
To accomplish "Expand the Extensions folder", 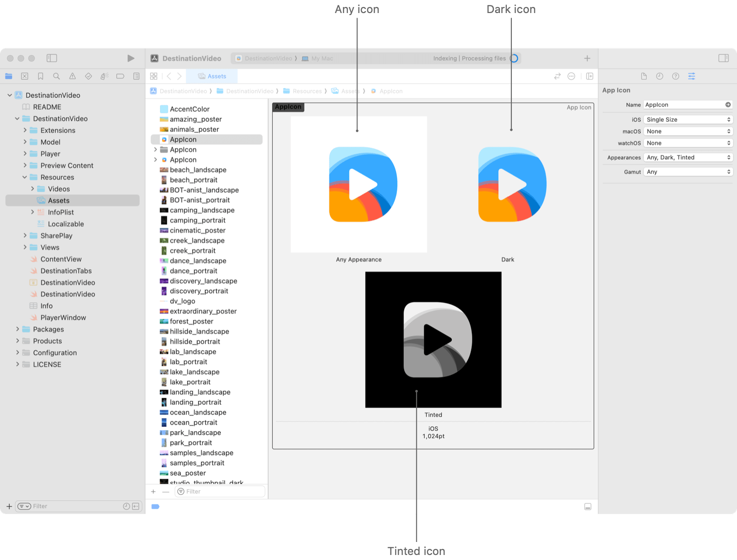I will [25, 130].
